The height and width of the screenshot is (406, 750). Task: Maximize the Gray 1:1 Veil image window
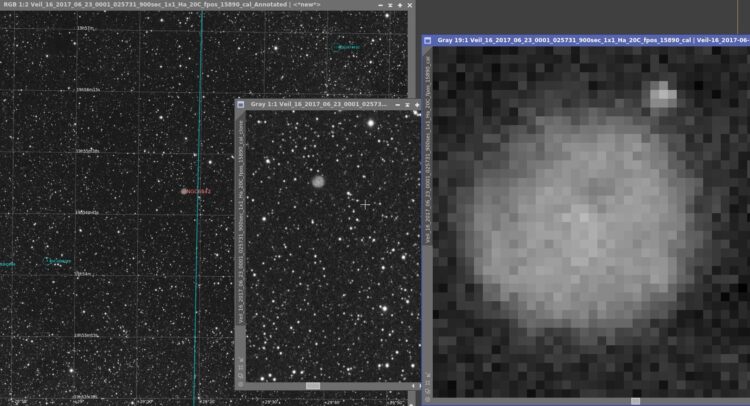(417, 105)
